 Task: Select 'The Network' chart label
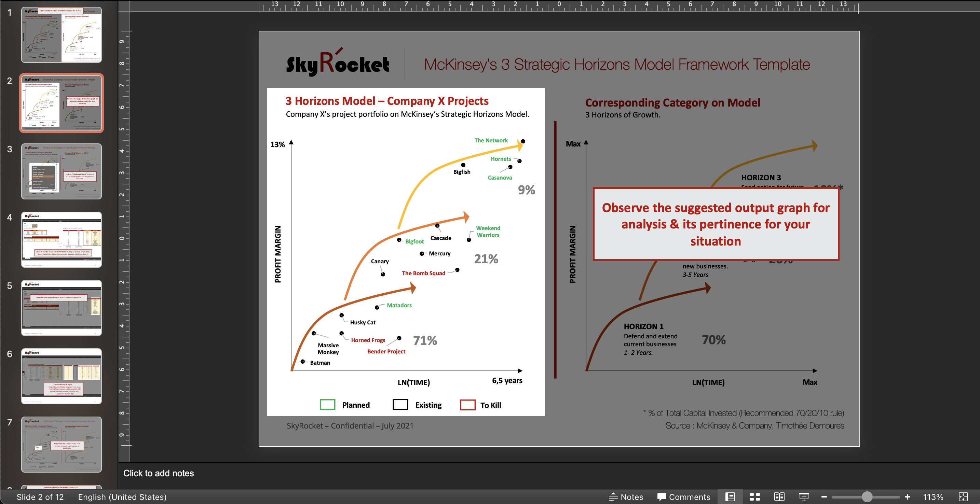pyautogui.click(x=491, y=140)
